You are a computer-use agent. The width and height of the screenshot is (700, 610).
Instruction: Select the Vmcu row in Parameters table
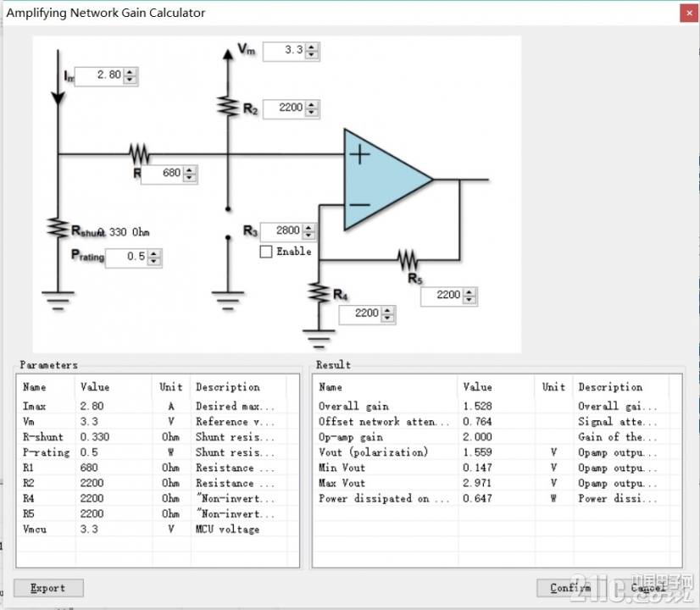pyautogui.click(x=158, y=530)
